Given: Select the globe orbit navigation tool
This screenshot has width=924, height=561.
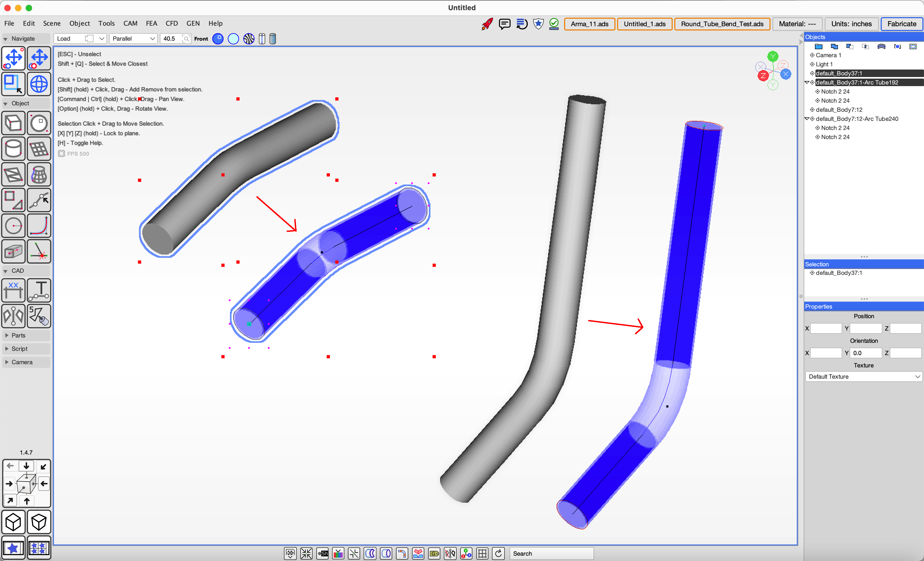Looking at the screenshot, I should [x=39, y=84].
